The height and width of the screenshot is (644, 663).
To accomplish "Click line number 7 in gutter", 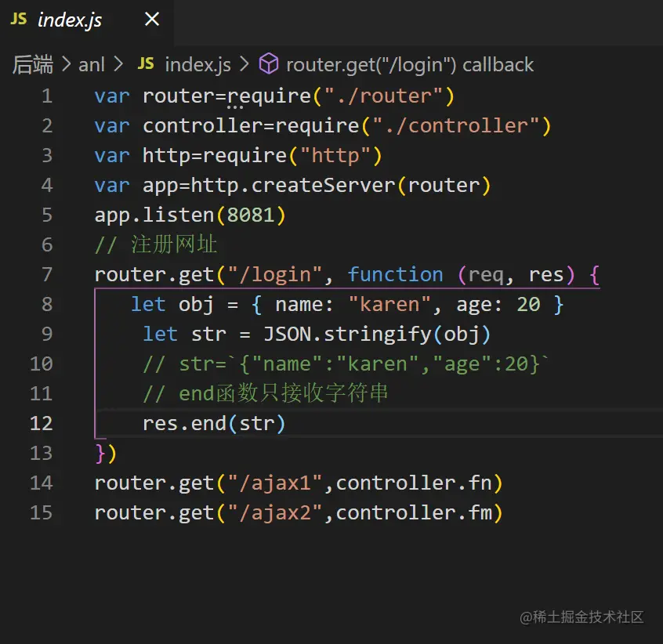I will 47,275.
